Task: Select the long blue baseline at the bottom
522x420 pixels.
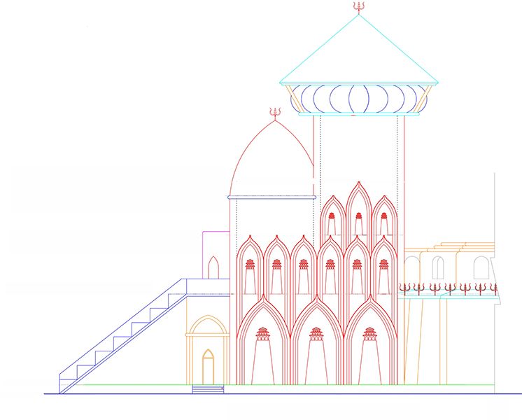Action: pyautogui.click(x=280, y=394)
